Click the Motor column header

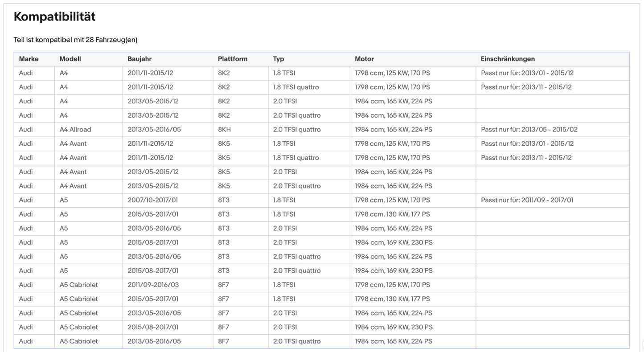[x=364, y=59]
